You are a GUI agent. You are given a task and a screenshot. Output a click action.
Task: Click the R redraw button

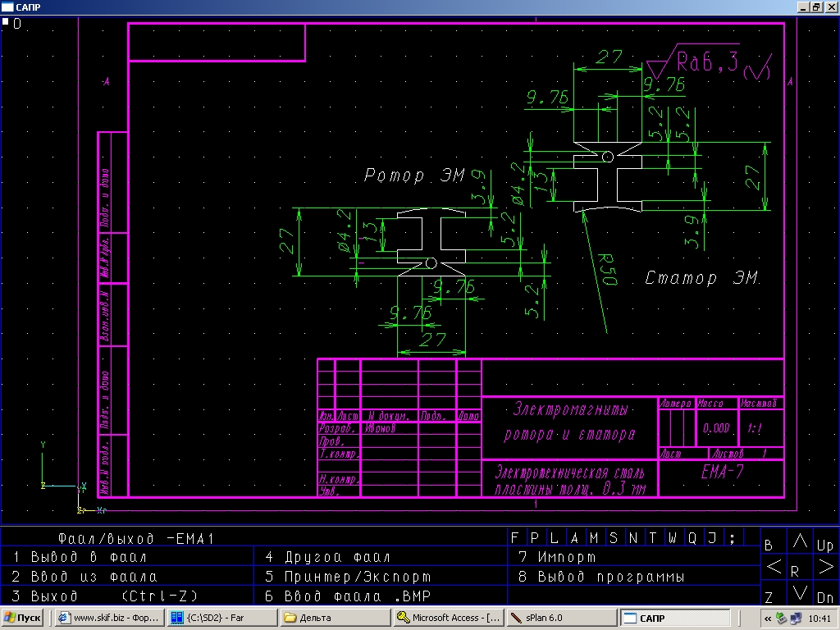pyautogui.click(x=794, y=571)
